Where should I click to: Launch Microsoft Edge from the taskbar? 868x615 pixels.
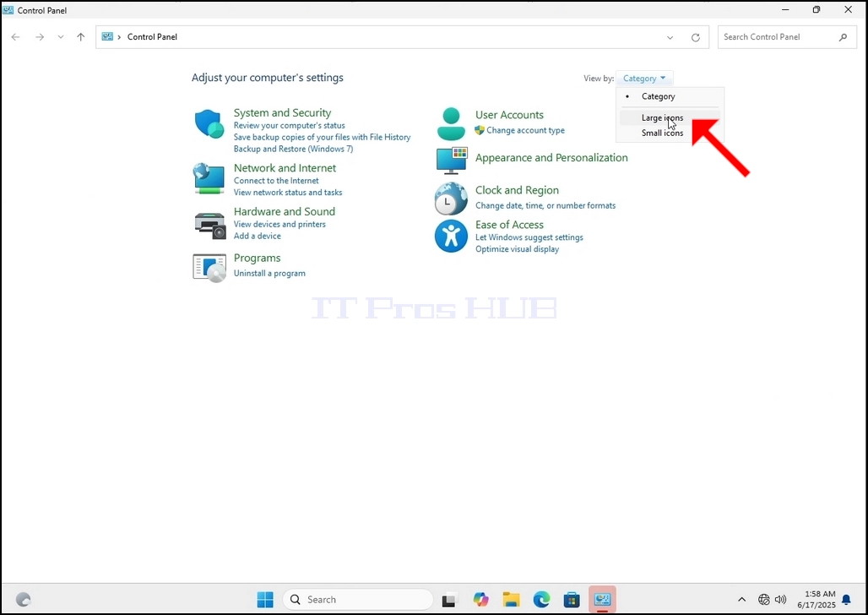click(541, 600)
